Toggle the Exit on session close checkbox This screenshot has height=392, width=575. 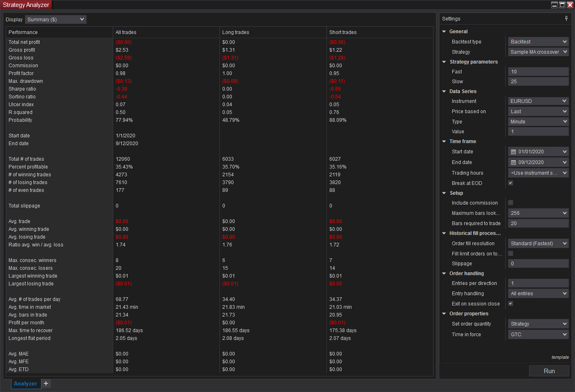511,303
